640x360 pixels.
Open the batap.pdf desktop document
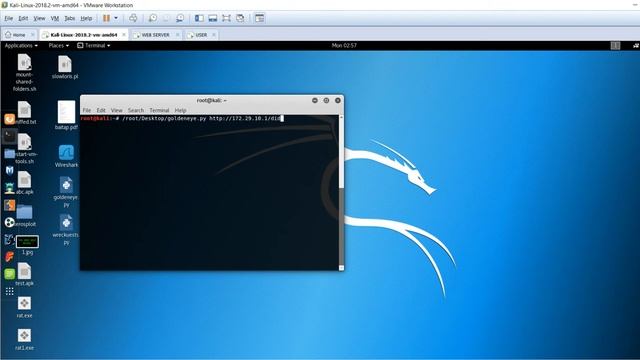point(66,115)
